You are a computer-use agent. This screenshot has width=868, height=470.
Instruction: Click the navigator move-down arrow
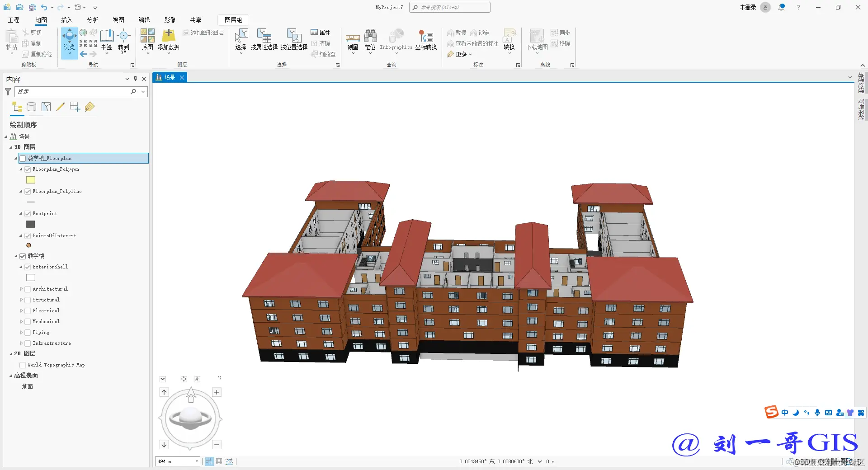pyautogui.click(x=164, y=445)
